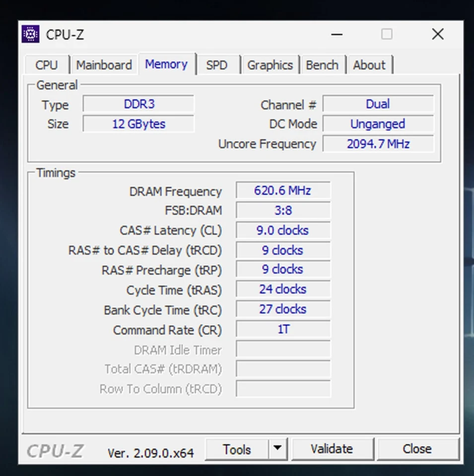
Task: Click the tRP 9 clocks value
Action: pyautogui.click(x=283, y=269)
